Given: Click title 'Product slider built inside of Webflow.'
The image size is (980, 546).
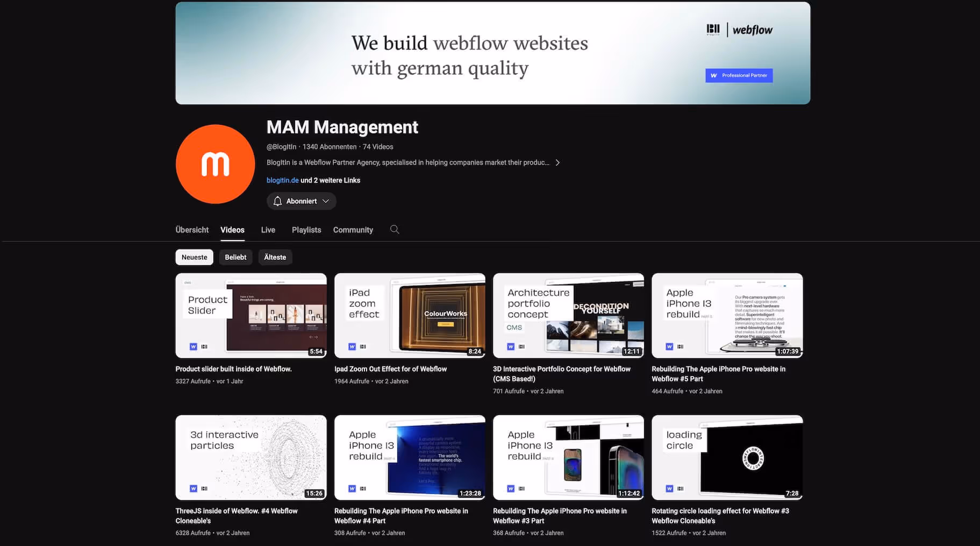Looking at the screenshot, I should [x=234, y=369].
